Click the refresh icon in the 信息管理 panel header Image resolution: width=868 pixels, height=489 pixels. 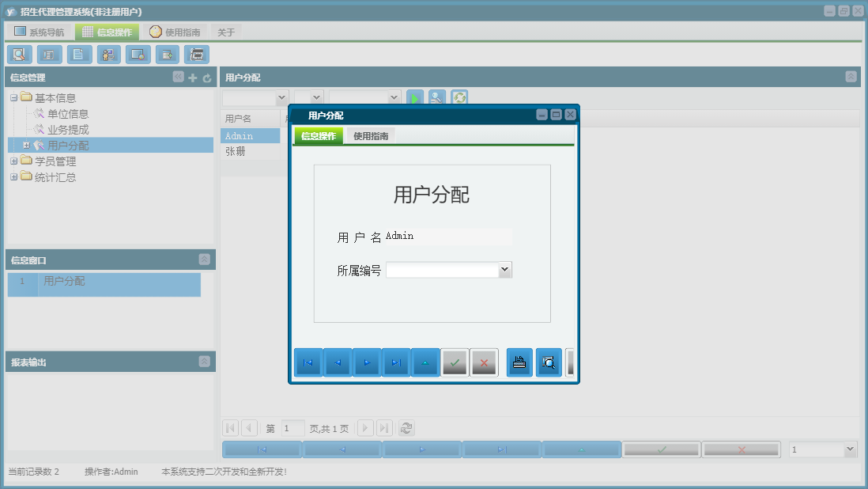tap(206, 77)
